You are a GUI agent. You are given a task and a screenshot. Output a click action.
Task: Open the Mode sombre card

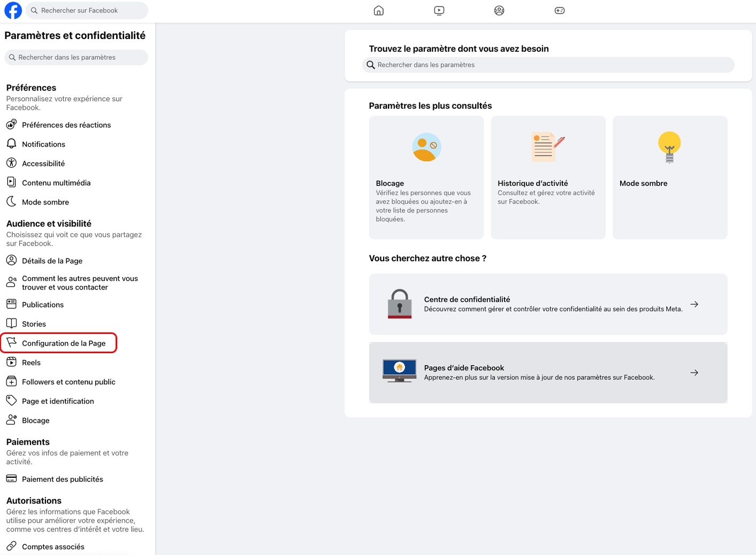point(669,177)
